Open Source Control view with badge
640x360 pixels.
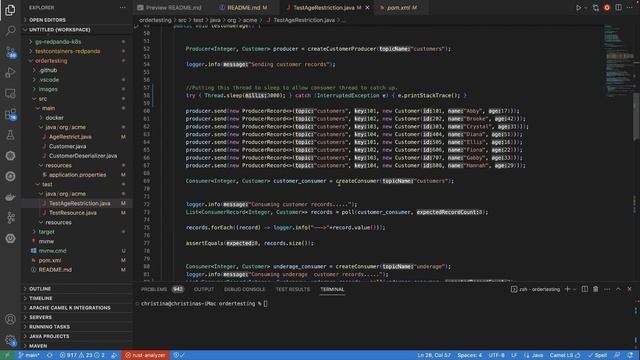click(x=10, y=52)
